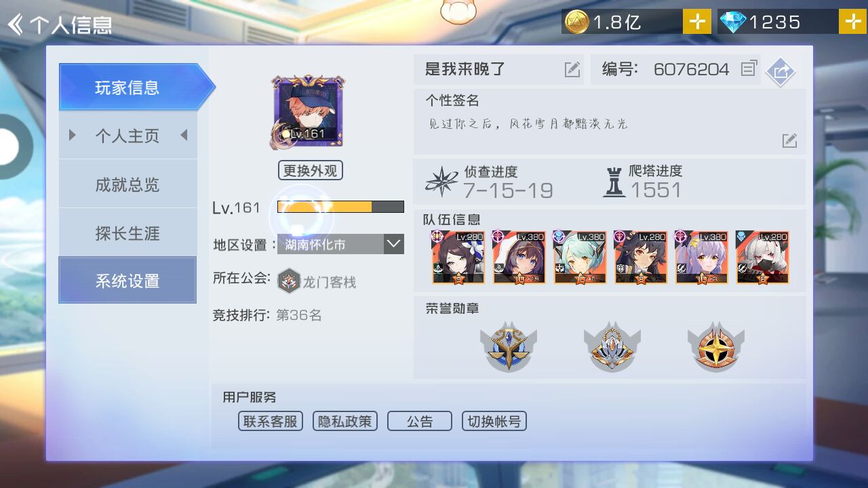Image resolution: width=868 pixels, height=488 pixels.
Task: Select the orange star honor medal
Action: click(x=715, y=346)
